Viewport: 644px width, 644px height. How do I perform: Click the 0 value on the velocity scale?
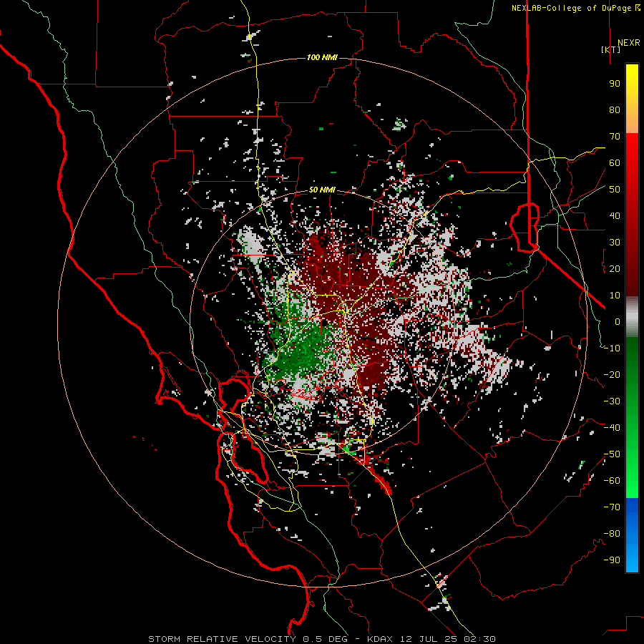coord(618,321)
